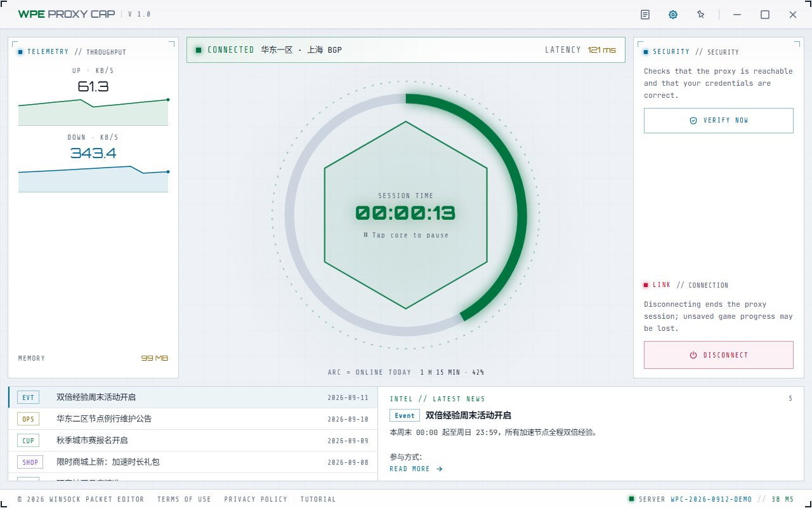
Task: Click the Event badge in news detail
Action: [x=404, y=416]
